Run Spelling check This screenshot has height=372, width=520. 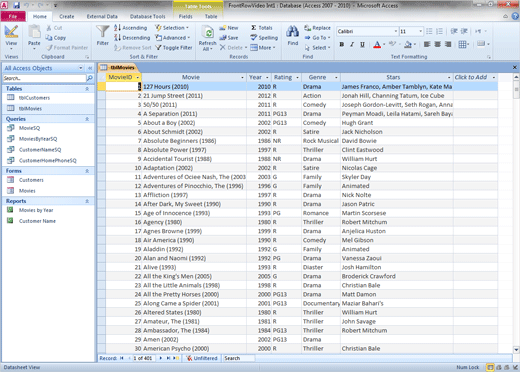(264, 38)
